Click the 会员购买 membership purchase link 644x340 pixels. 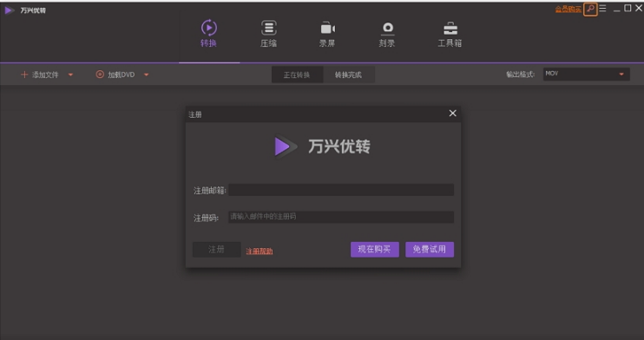click(568, 9)
